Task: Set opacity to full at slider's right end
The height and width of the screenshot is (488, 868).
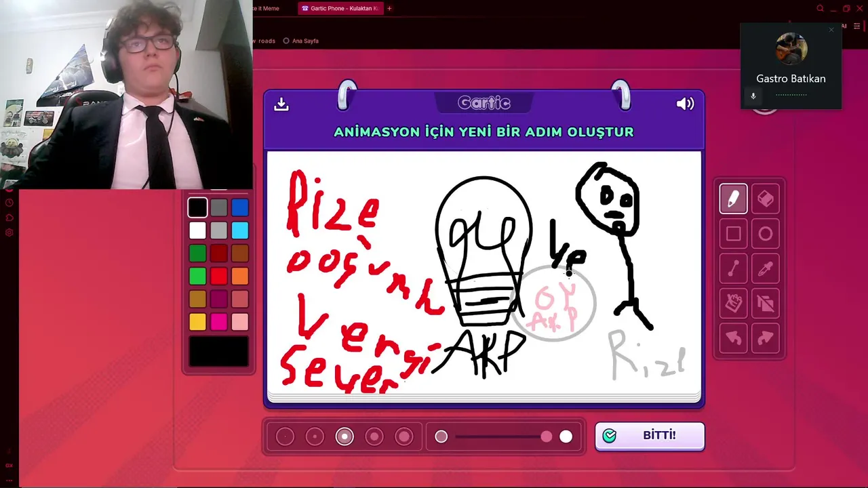Action: [x=566, y=437]
